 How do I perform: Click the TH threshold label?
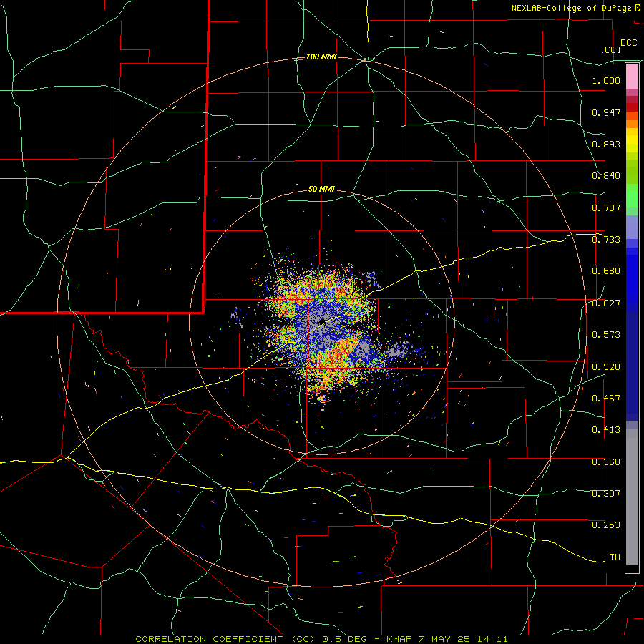(x=615, y=557)
